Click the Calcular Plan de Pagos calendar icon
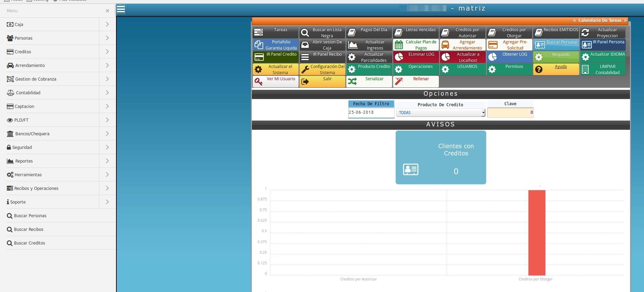Viewport: 644px width, 292px height. pyautogui.click(x=399, y=45)
